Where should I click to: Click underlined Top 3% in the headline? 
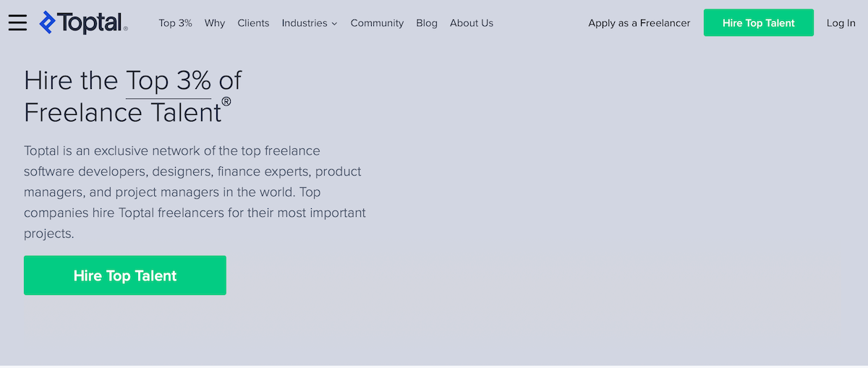[169, 80]
